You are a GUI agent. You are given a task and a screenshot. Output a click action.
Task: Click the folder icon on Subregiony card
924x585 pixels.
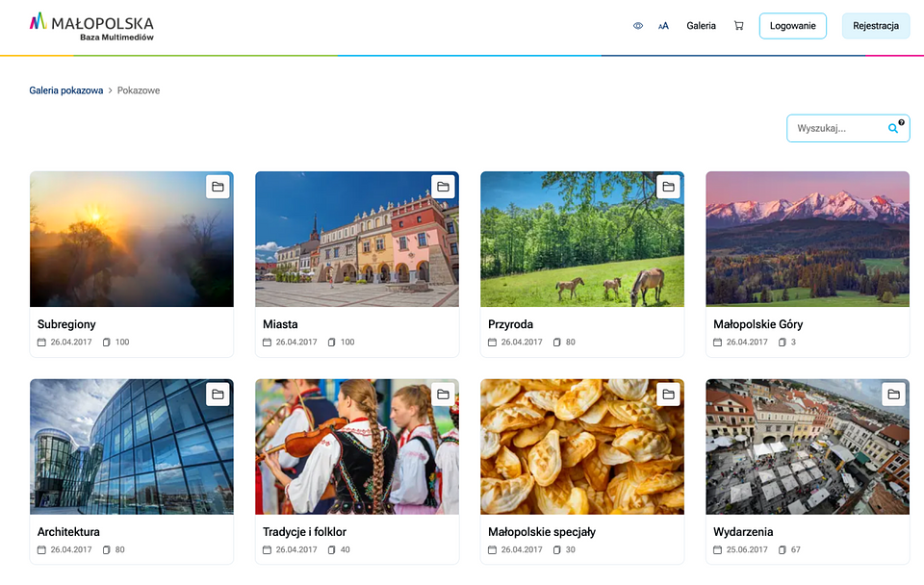tap(218, 187)
